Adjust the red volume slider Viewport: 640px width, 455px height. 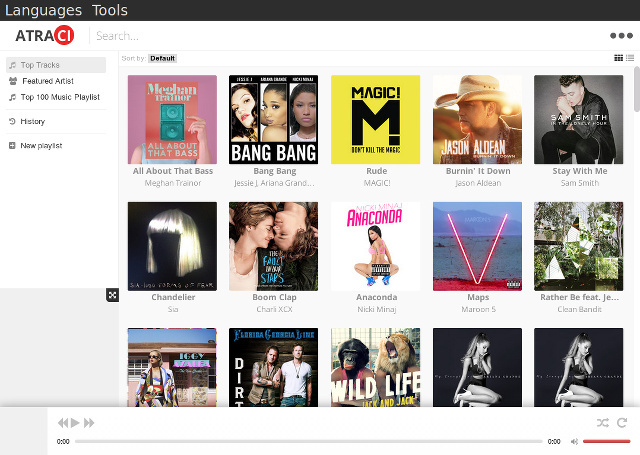point(607,441)
